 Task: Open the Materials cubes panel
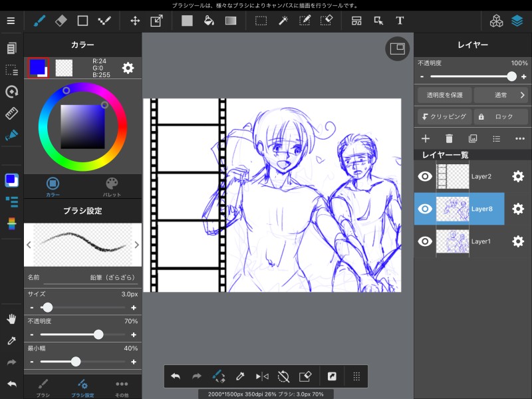pyautogui.click(x=496, y=21)
